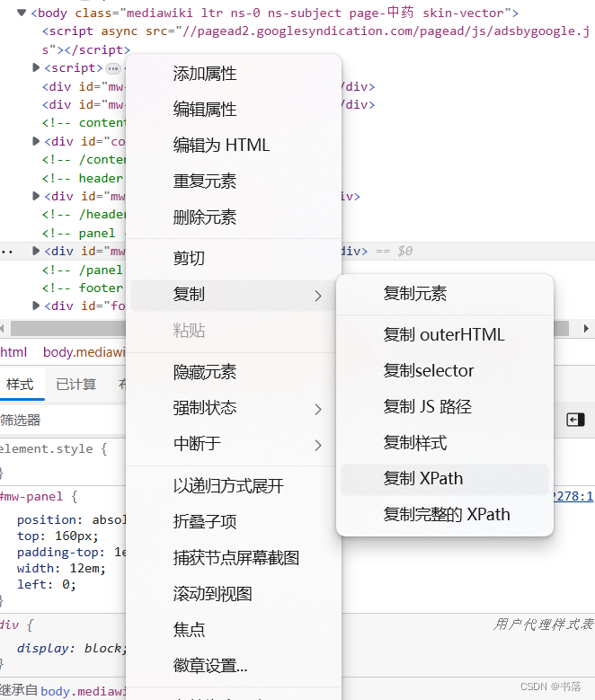This screenshot has width=595, height=700.
Task: Click the three-dot gutter on selected row
Action: click(x=6, y=253)
